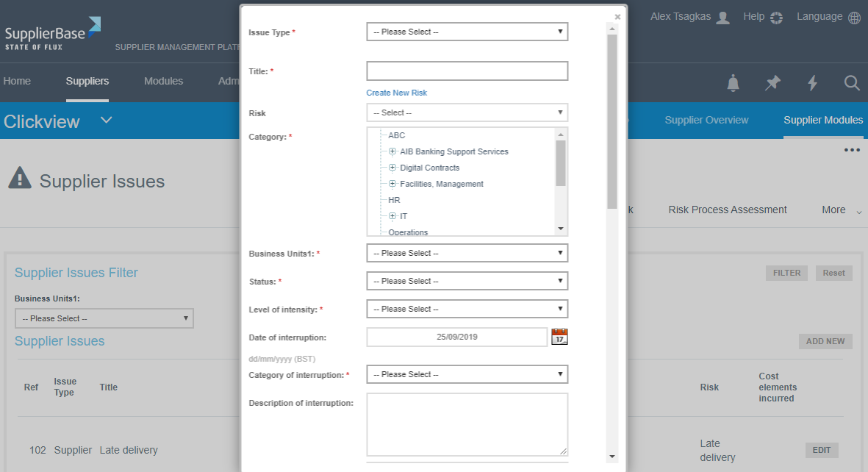Close the dialog with the X icon
The height and width of the screenshot is (472, 868).
click(617, 16)
